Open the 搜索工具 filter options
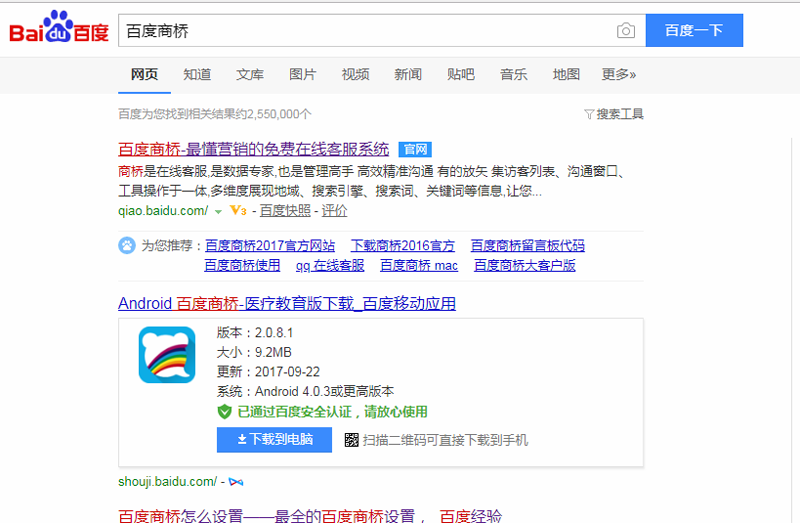Viewport: 800px width, 523px height. pos(613,114)
